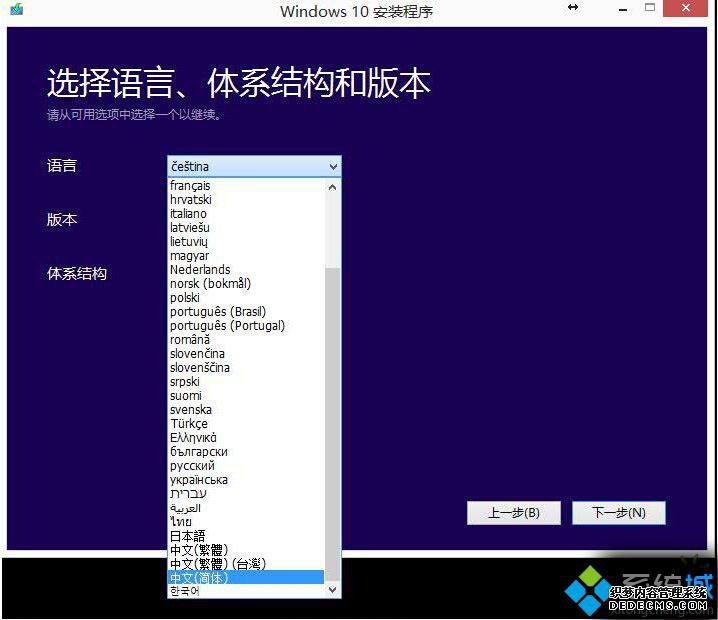Click the language list scroll-down arrow
This screenshot has height=620, width=718.
[x=333, y=589]
